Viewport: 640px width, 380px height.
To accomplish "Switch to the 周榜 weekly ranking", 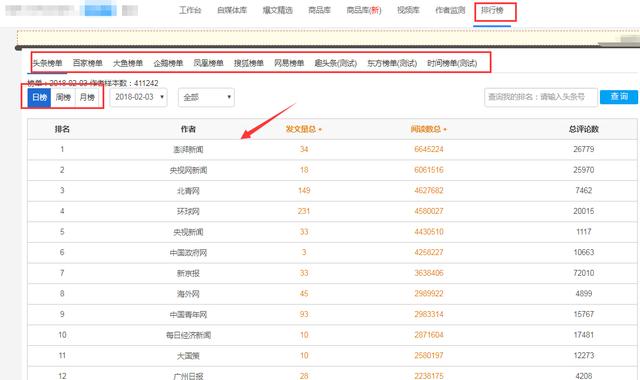I will point(63,98).
